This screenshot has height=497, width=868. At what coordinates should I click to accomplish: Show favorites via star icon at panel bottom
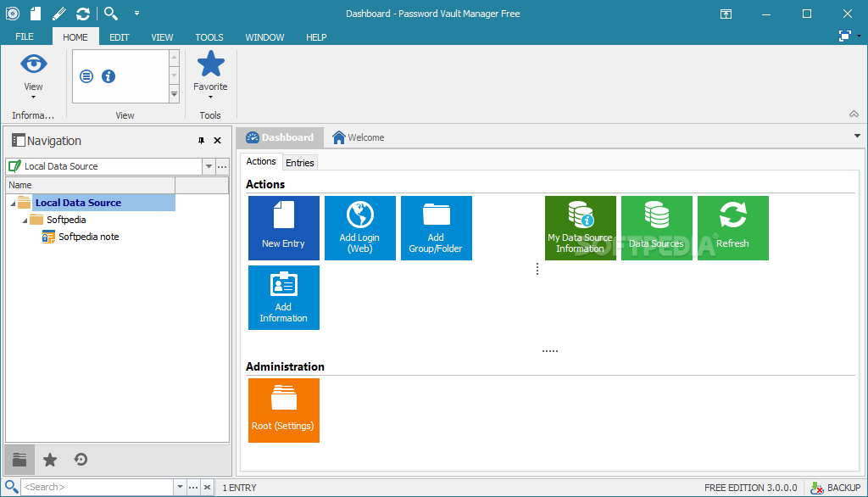click(50, 460)
